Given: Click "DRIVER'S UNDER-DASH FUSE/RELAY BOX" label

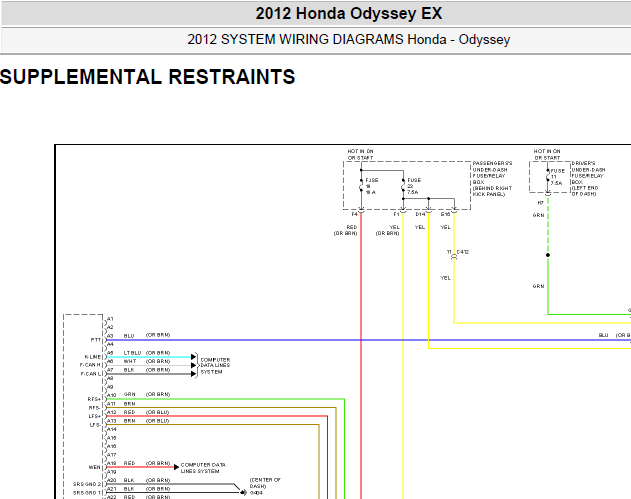Looking at the screenshot, I should click(x=588, y=179).
